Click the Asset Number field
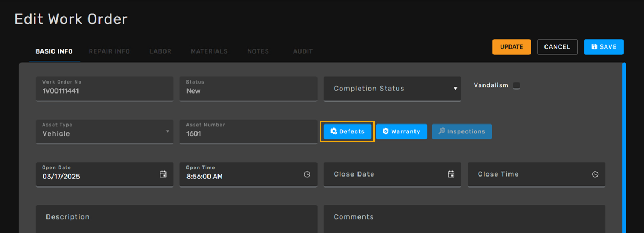Viewport: 644px width, 233px height. coord(248,132)
